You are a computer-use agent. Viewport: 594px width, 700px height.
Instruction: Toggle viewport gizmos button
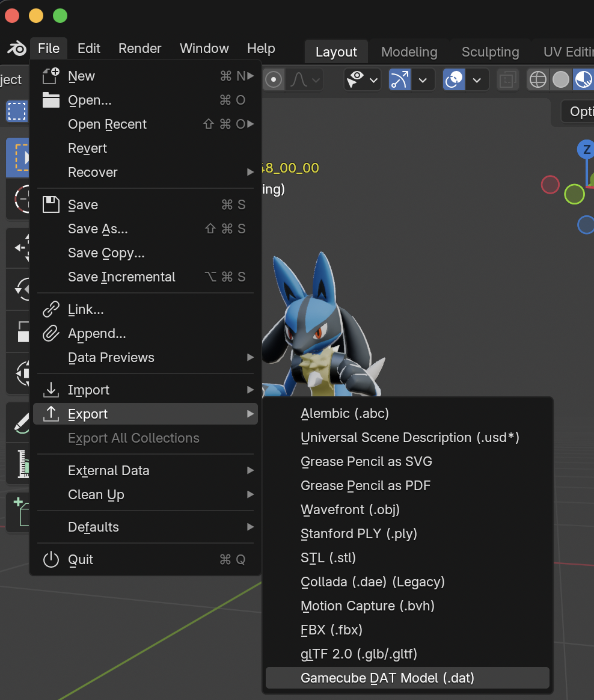coord(399,81)
